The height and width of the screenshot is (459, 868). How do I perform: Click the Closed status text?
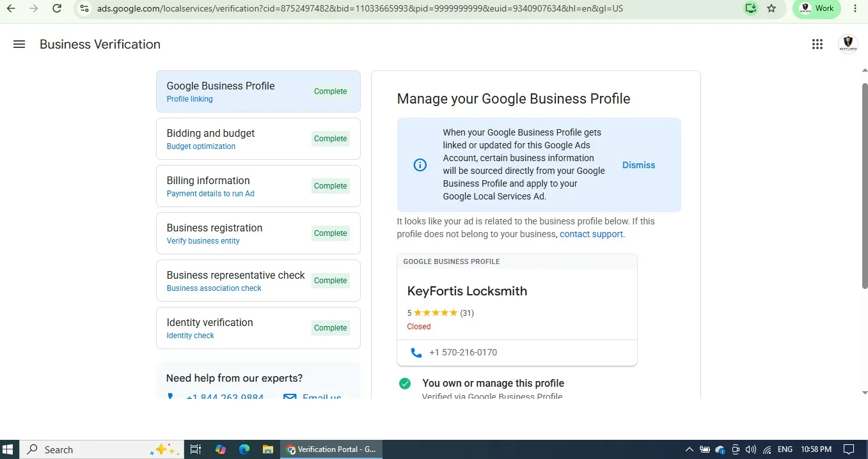419,327
